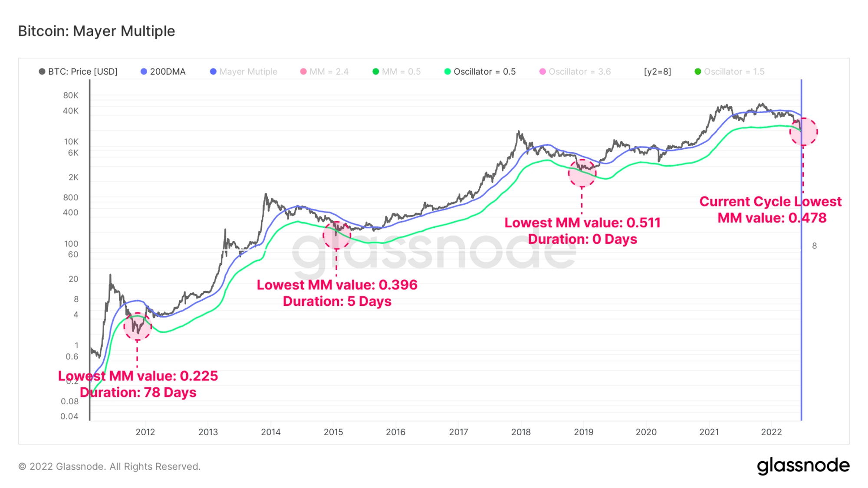Click the 2016 x-axis label
The width and height of the screenshot is (868, 488).
(x=396, y=432)
